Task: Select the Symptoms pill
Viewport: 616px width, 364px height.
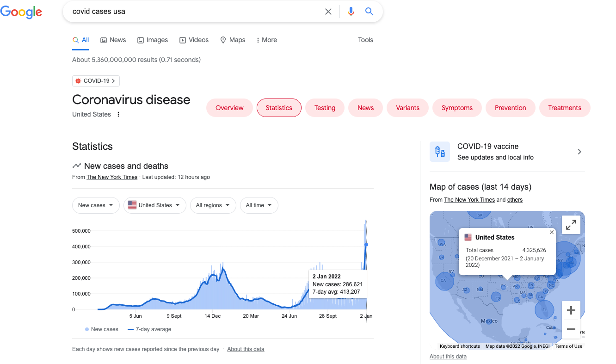Action: coord(457,108)
